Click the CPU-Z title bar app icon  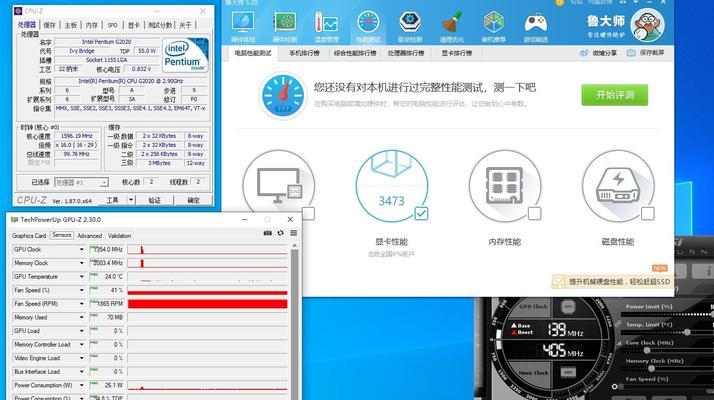point(18,10)
